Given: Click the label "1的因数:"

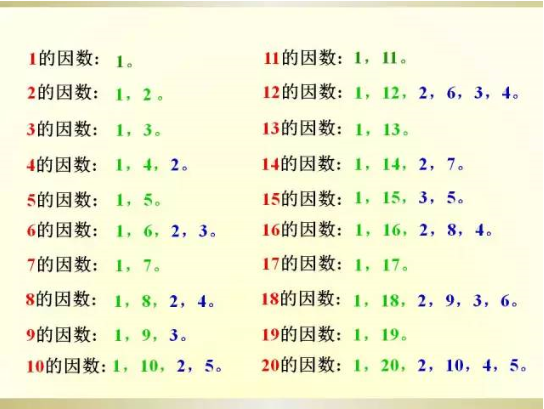Looking at the screenshot, I should pos(64,58).
